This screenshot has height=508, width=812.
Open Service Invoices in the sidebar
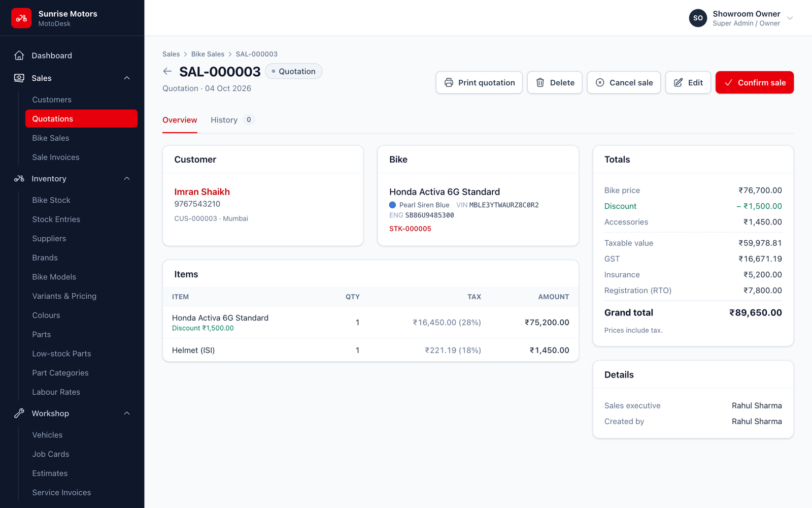pos(81,492)
